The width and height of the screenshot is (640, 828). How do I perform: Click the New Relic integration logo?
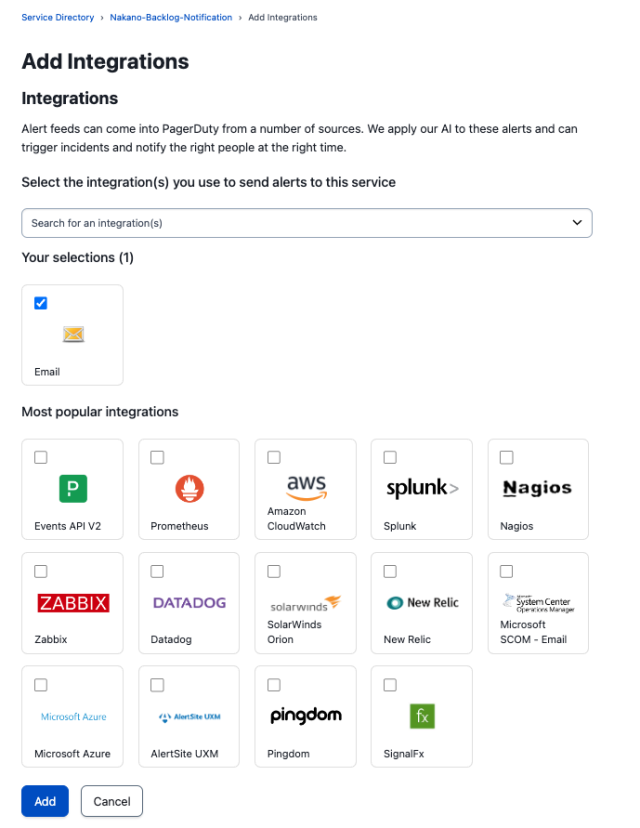click(x=421, y=601)
